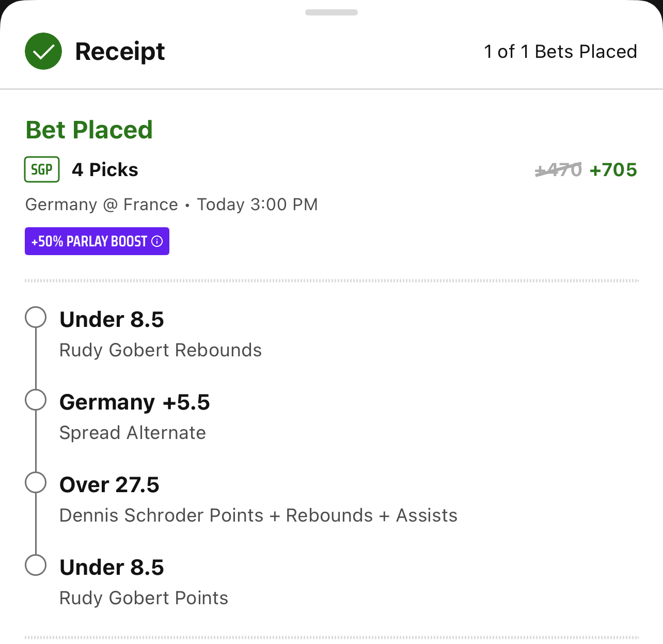Click the green checkmark Receipt icon
663x644 pixels.
click(x=43, y=51)
